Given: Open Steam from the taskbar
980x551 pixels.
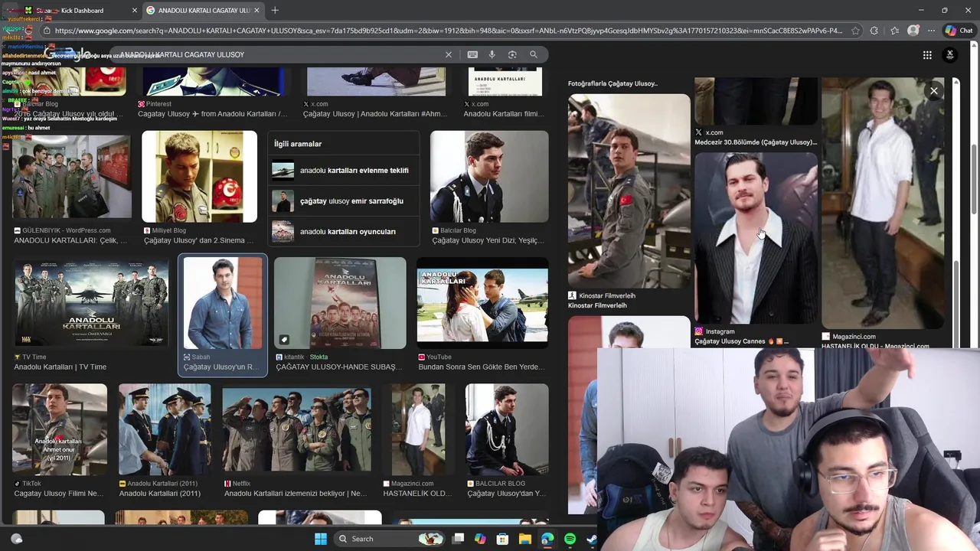Looking at the screenshot, I should click(592, 539).
